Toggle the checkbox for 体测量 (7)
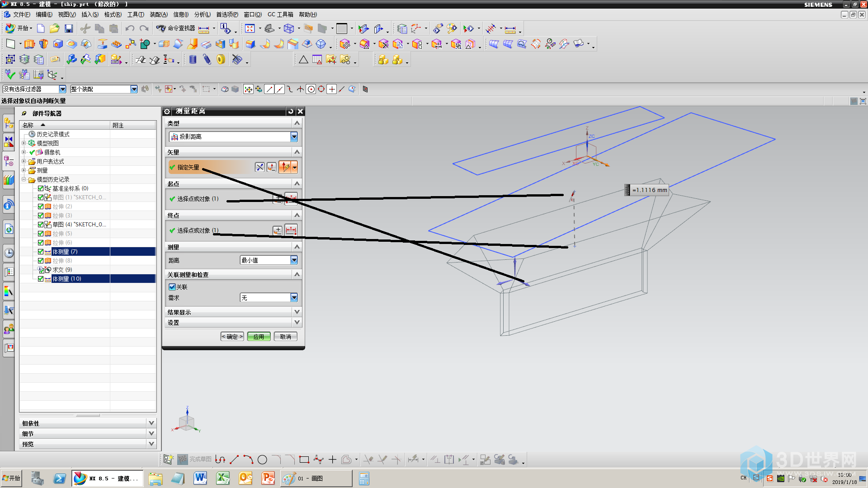 coord(41,252)
